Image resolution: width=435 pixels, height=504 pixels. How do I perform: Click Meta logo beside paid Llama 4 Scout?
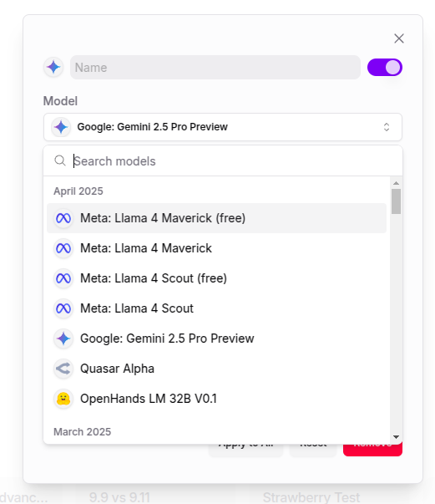pos(63,308)
